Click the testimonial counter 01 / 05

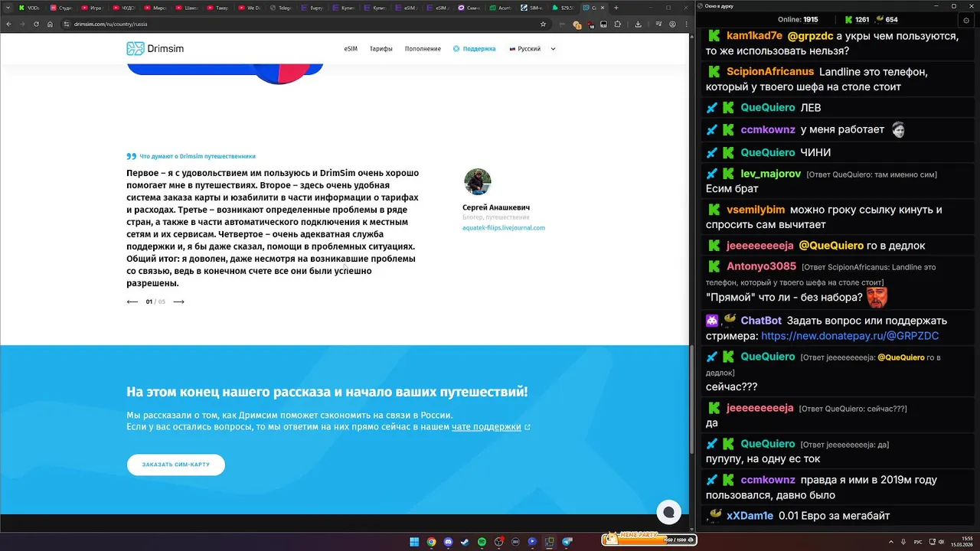[x=155, y=302]
